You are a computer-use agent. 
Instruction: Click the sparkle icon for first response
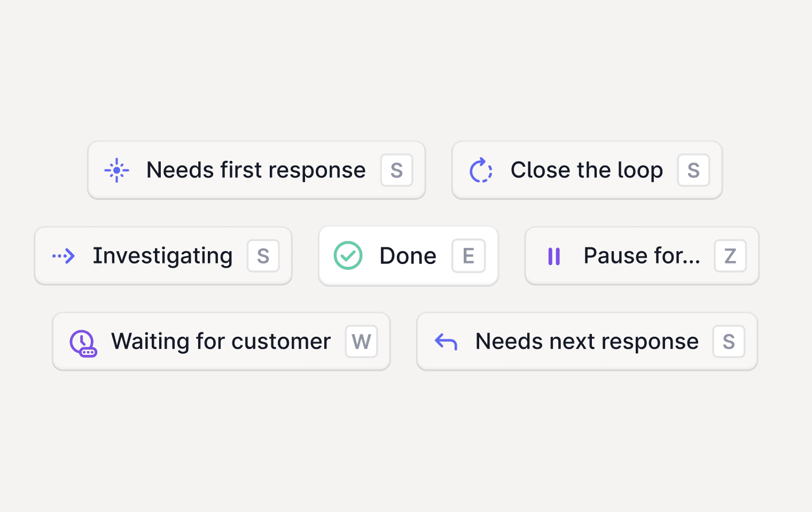116,170
